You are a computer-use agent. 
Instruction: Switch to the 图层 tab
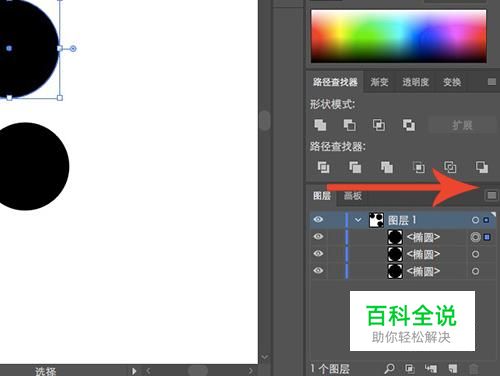click(322, 196)
